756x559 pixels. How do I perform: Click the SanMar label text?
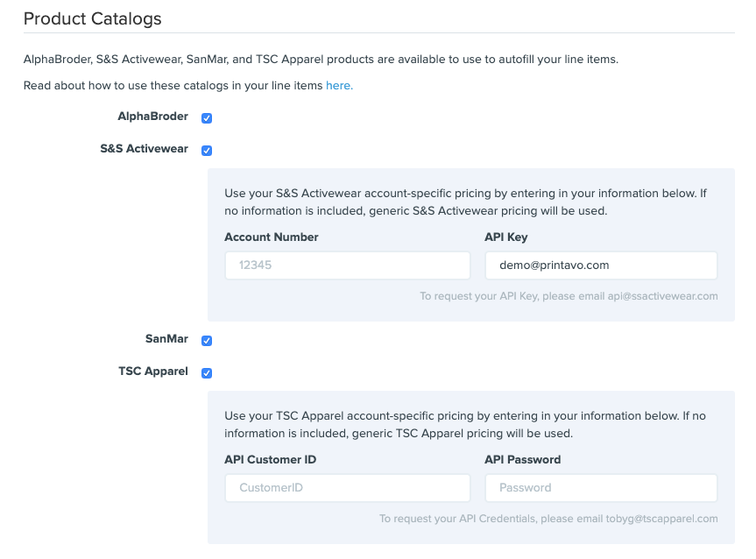[x=166, y=338]
